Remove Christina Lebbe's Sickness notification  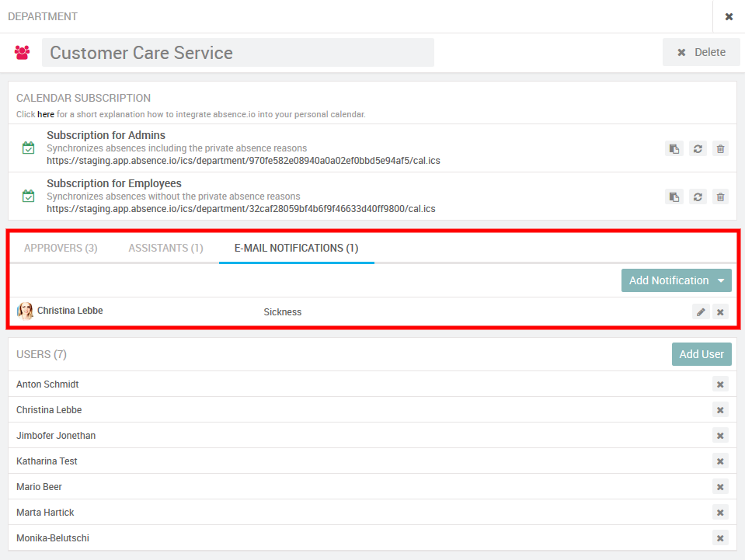point(721,311)
